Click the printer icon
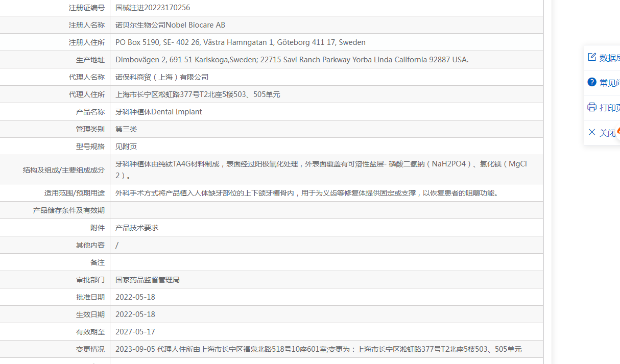 pyautogui.click(x=592, y=107)
